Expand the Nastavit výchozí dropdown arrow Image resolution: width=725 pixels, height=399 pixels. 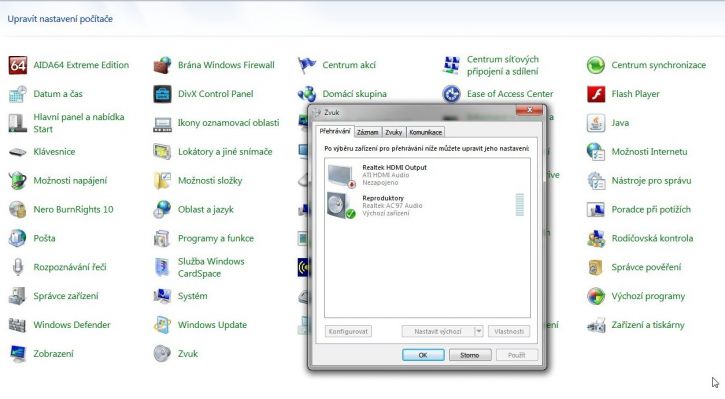coord(479,331)
